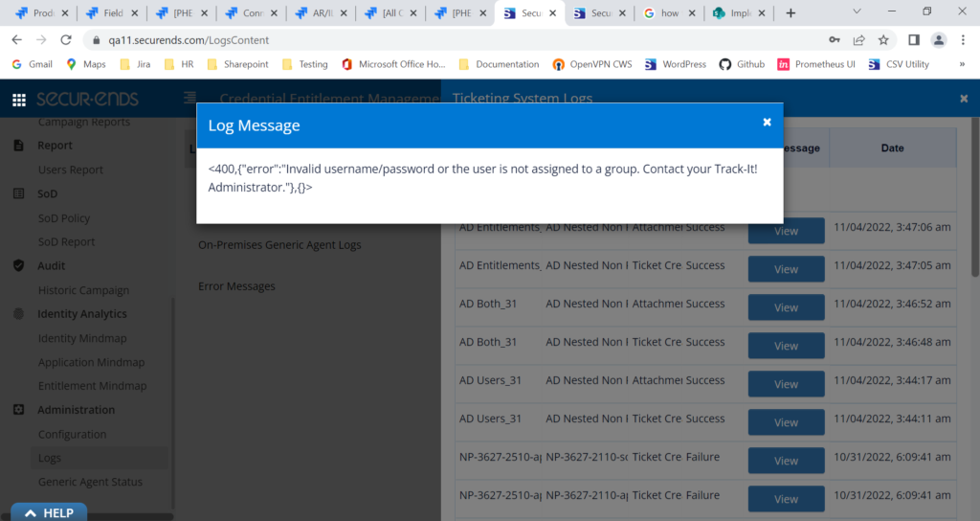Open Github bookmark

pyautogui.click(x=742, y=64)
